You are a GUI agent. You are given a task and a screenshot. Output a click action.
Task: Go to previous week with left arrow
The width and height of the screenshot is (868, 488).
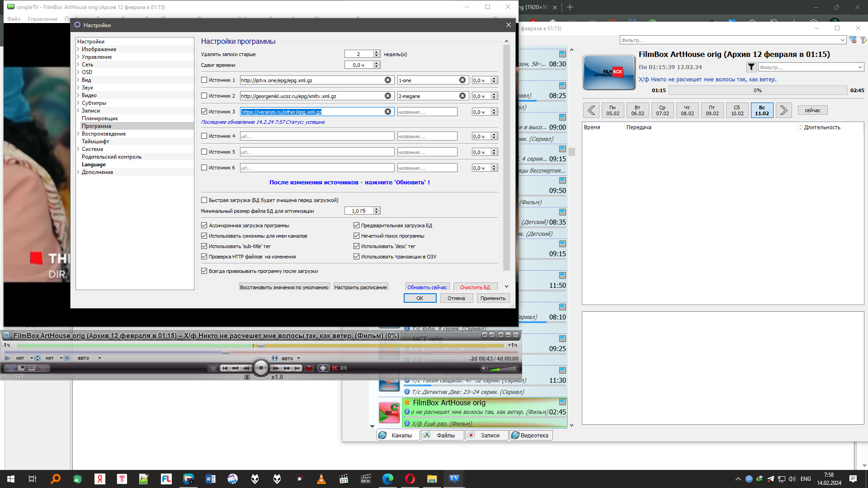pyautogui.click(x=591, y=110)
